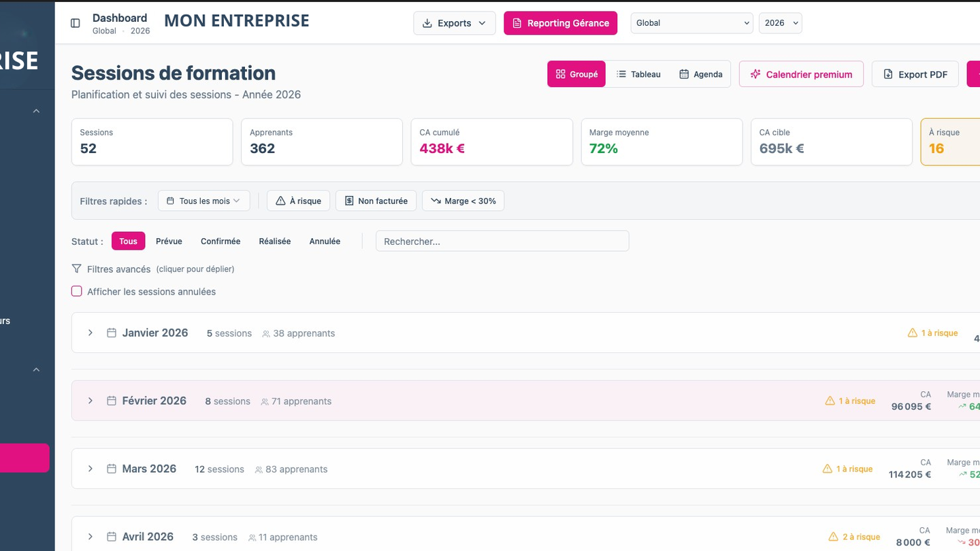980x551 pixels.
Task: Click the Marge moyenne 72% card
Action: tap(661, 141)
